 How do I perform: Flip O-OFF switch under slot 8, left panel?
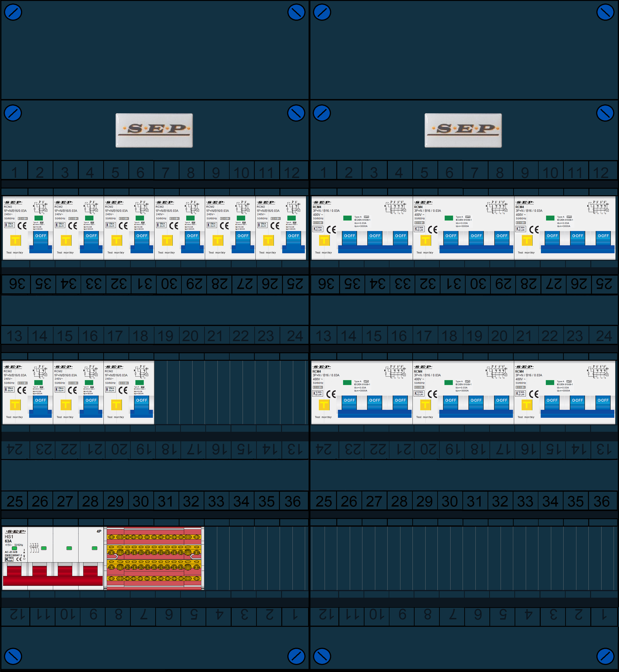pyautogui.click(x=192, y=242)
